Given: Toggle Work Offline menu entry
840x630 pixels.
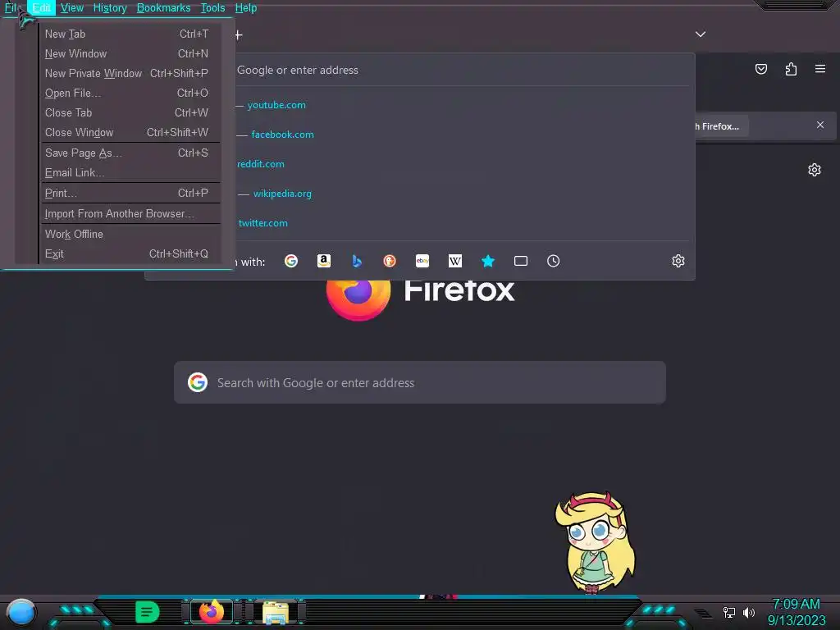Looking at the screenshot, I should (x=130, y=234).
